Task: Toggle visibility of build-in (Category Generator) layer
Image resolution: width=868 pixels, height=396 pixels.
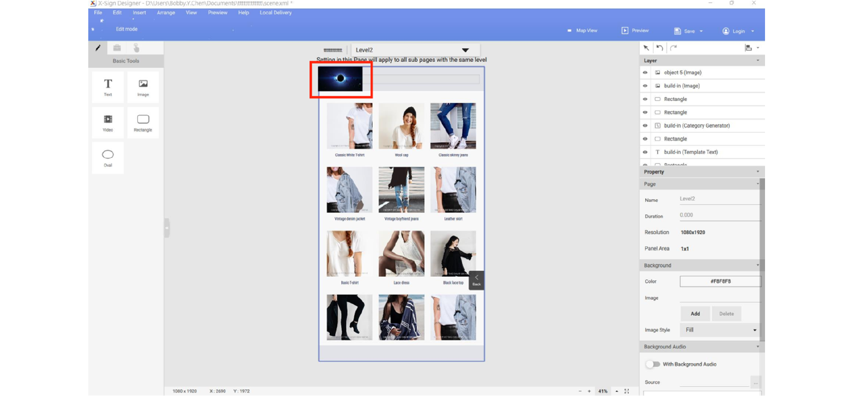Action: click(645, 126)
